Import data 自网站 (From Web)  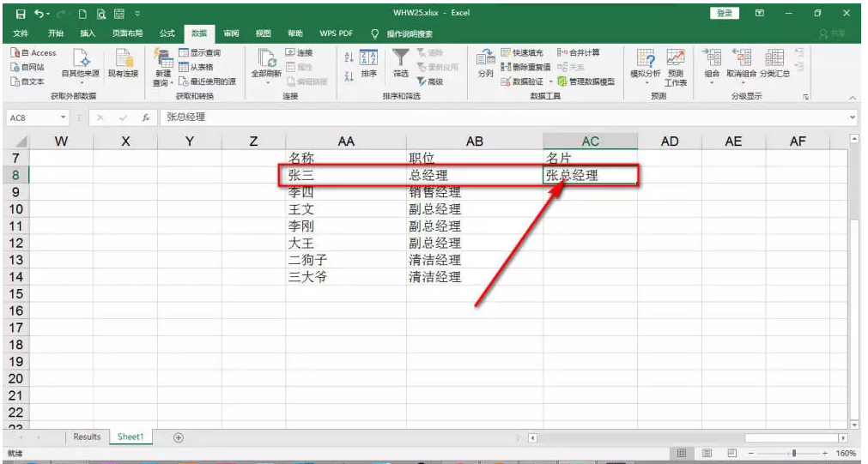pyautogui.click(x=27, y=68)
